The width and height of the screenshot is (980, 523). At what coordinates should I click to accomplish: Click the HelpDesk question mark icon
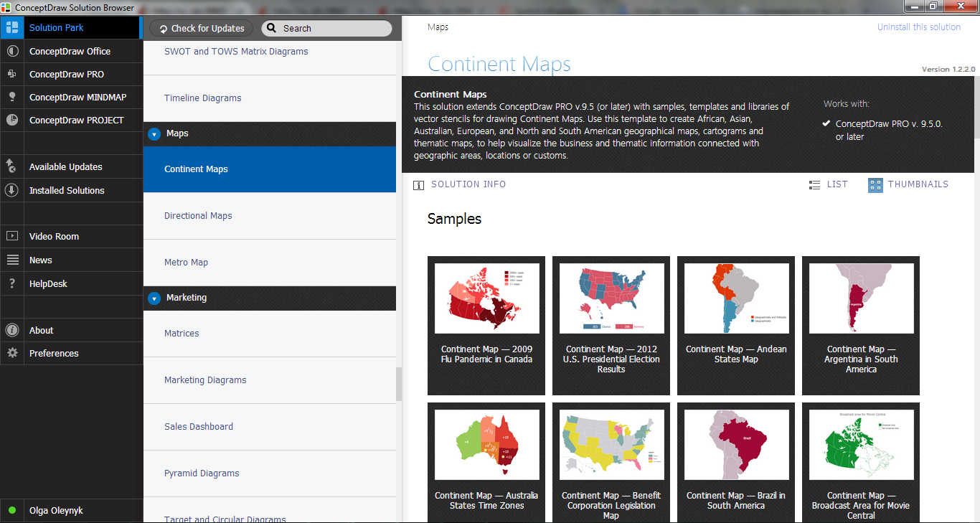point(11,283)
